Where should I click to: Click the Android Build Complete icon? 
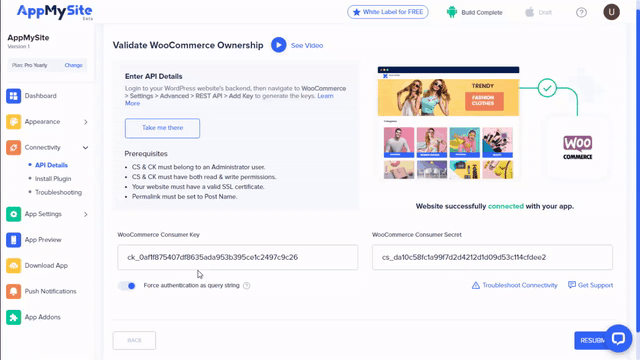(452, 12)
